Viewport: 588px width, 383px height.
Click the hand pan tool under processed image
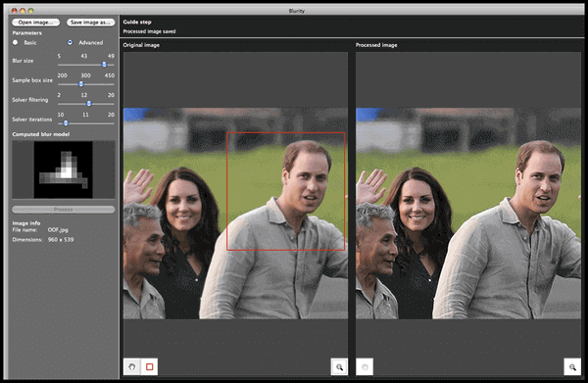click(x=365, y=367)
